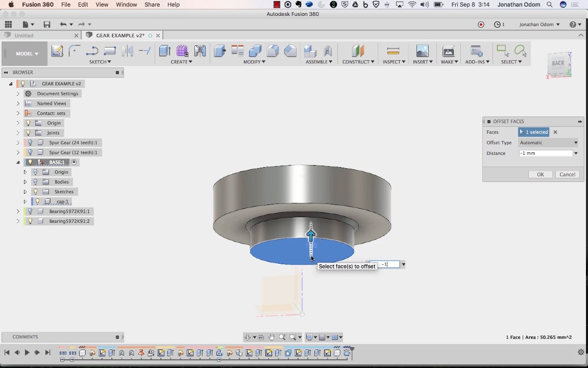Image resolution: width=588 pixels, height=368 pixels.
Task: Click Cancel in Offset Faces dialog
Action: 567,174
